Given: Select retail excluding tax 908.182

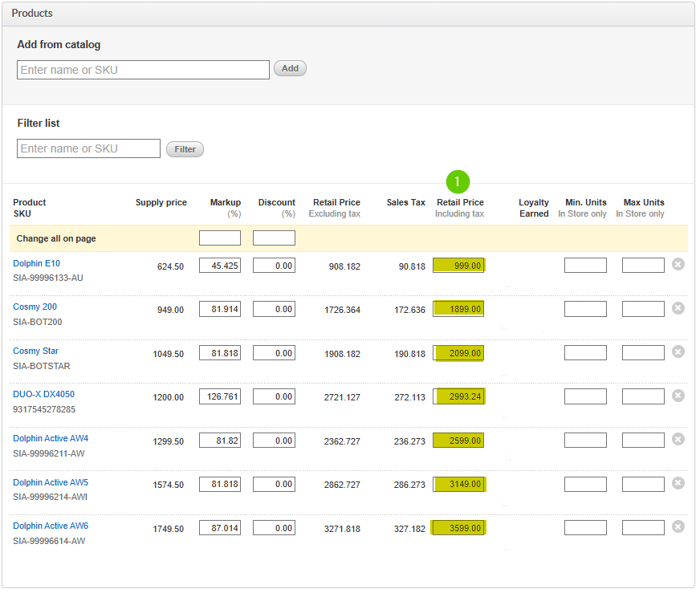Looking at the screenshot, I should (344, 267).
